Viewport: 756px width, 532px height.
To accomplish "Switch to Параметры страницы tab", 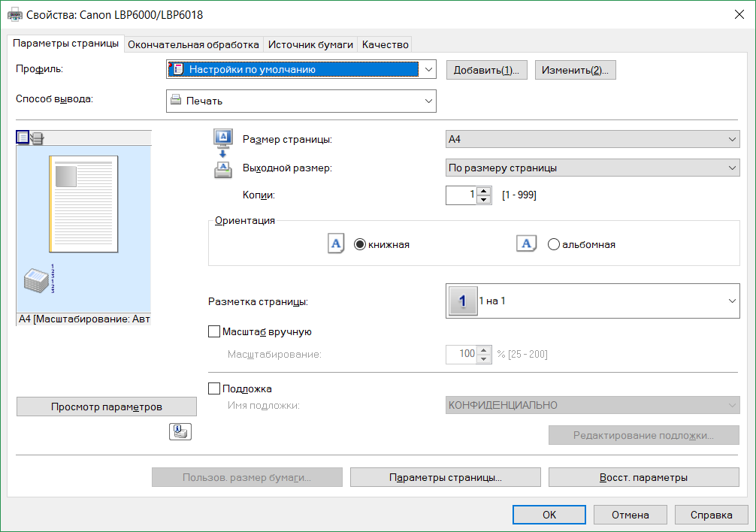I will click(65, 44).
